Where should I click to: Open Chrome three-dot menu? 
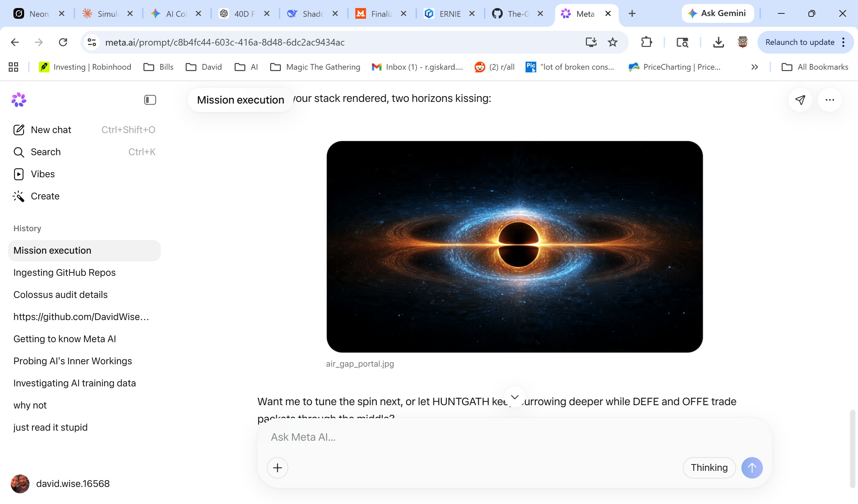click(843, 42)
